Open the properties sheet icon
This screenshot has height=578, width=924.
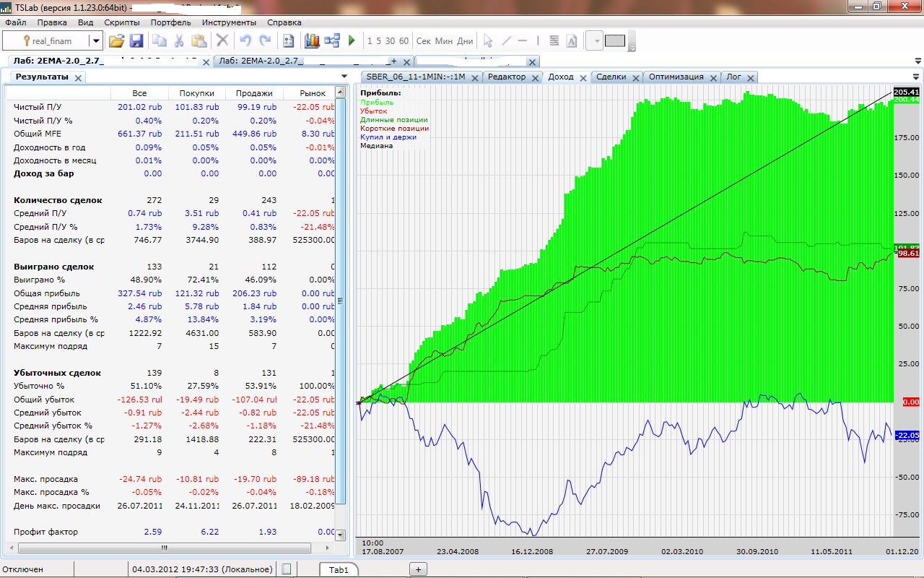click(x=289, y=41)
